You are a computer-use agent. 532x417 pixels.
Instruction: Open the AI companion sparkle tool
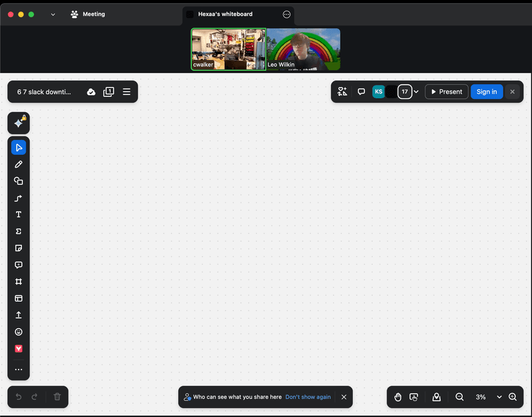pyautogui.click(x=19, y=123)
